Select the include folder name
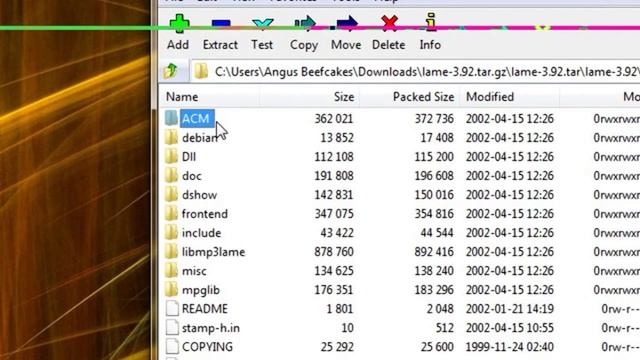The height and width of the screenshot is (360, 640). click(202, 233)
